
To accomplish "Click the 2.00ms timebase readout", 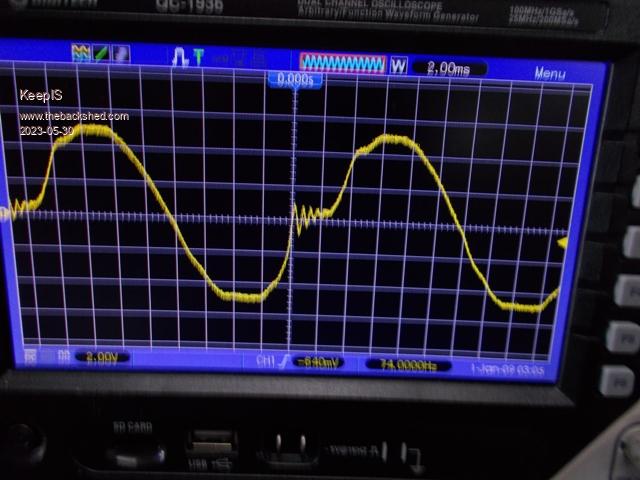I will point(450,68).
